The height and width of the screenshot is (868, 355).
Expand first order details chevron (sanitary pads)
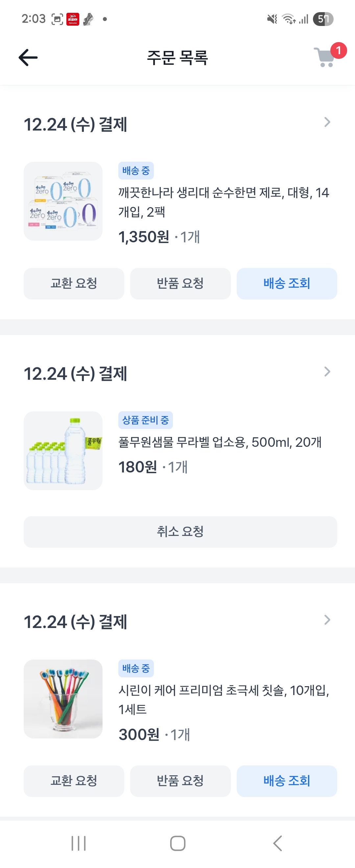pos(327,122)
